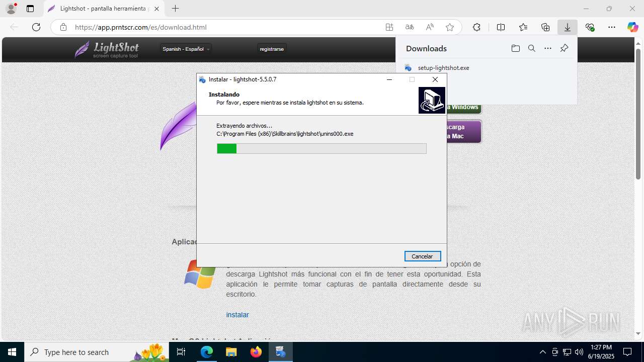This screenshot has width=644, height=362.
Task: View site information lock icon
Action: (63, 27)
